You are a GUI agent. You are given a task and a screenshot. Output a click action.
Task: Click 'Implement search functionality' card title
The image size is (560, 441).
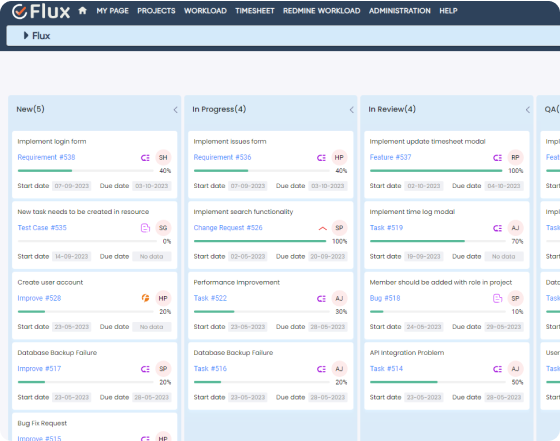coord(243,212)
